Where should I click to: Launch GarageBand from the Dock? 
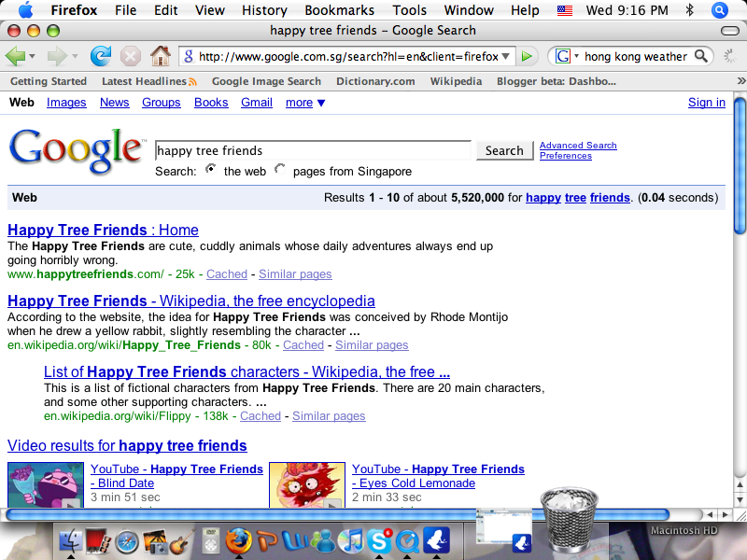182,541
